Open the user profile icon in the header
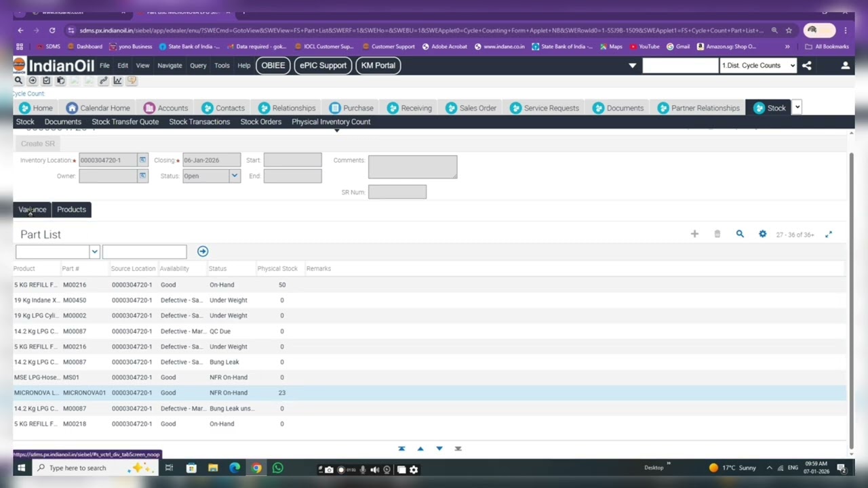 [845, 66]
